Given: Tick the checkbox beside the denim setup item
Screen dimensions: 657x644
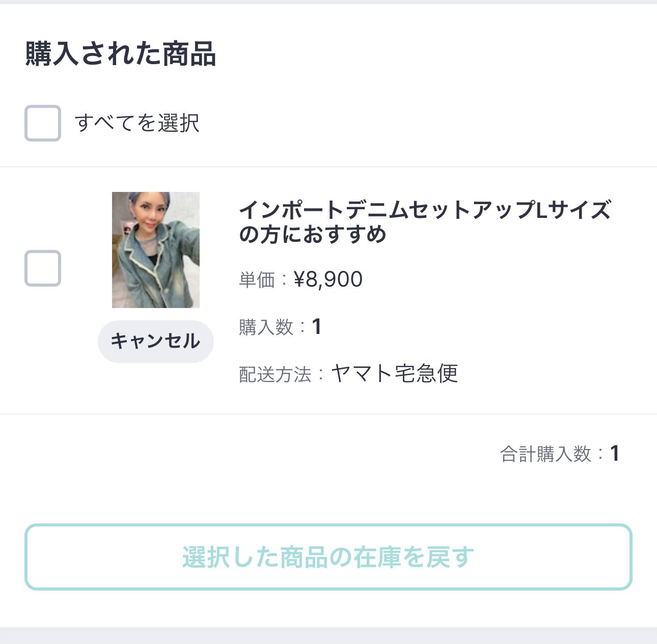Looking at the screenshot, I should (43, 268).
